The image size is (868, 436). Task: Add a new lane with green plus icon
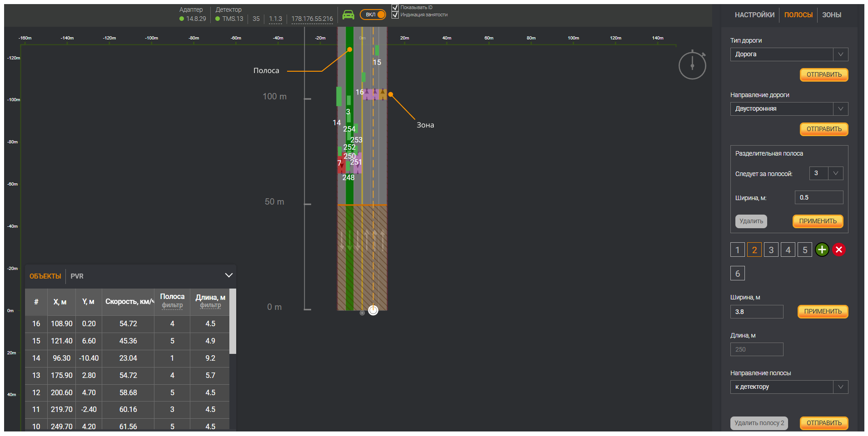click(822, 250)
